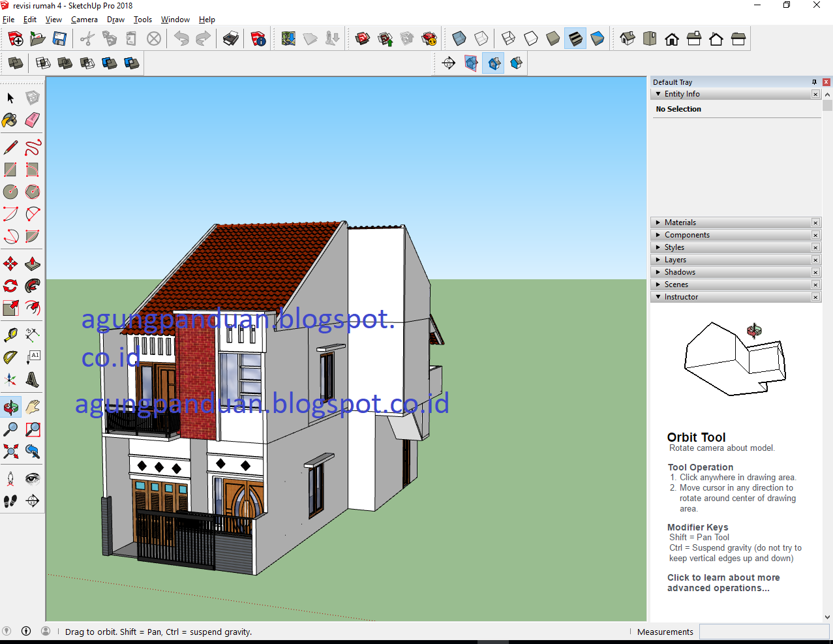833x644 pixels.
Task: Select the Paint Bucket tool
Action: click(x=10, y=120)
